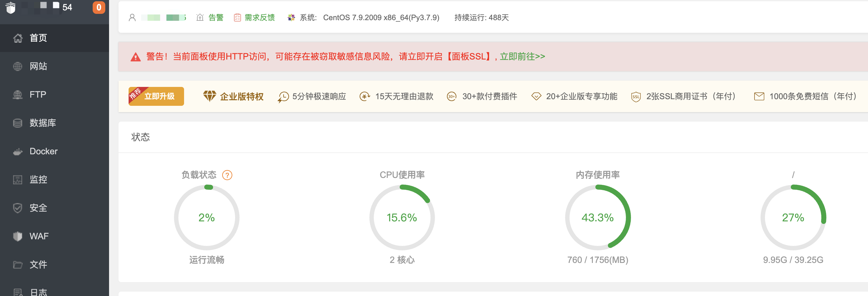Click the 告警 alarm bell icon
The width and height of the screenshot is (868, 296).
[x=200, y=18]
